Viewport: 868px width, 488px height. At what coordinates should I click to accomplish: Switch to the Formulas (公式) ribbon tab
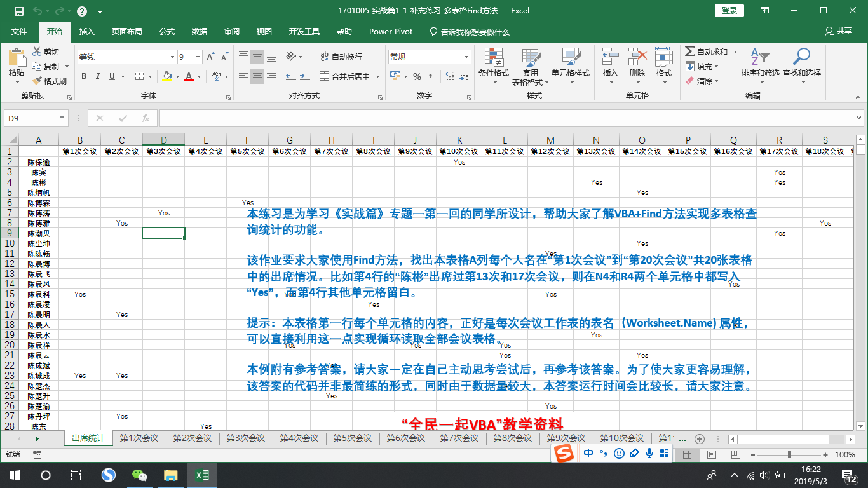pyautogui.click(x=167, y=32)
